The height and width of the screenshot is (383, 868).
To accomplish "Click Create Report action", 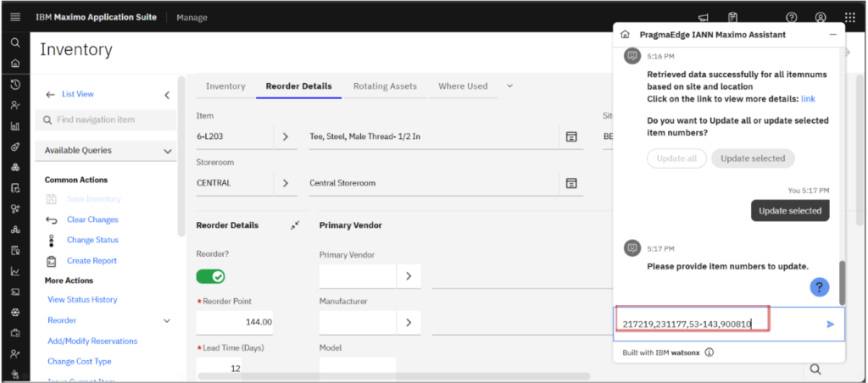I will tap(92, 261).
